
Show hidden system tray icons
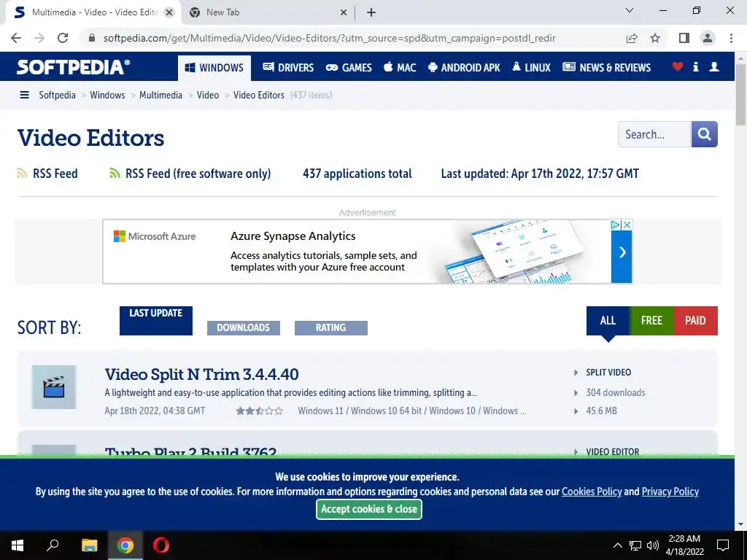(x=617, y=545)
